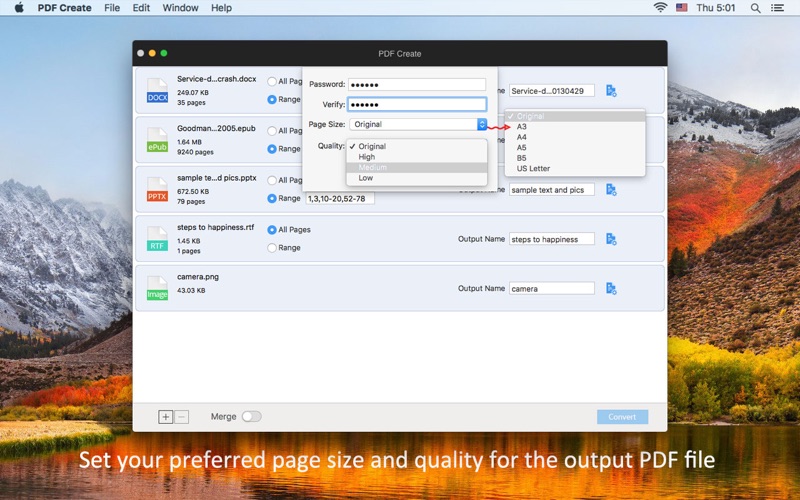Select file name Goodman...2005.epub
800x500 pixels.
[216, 129]
